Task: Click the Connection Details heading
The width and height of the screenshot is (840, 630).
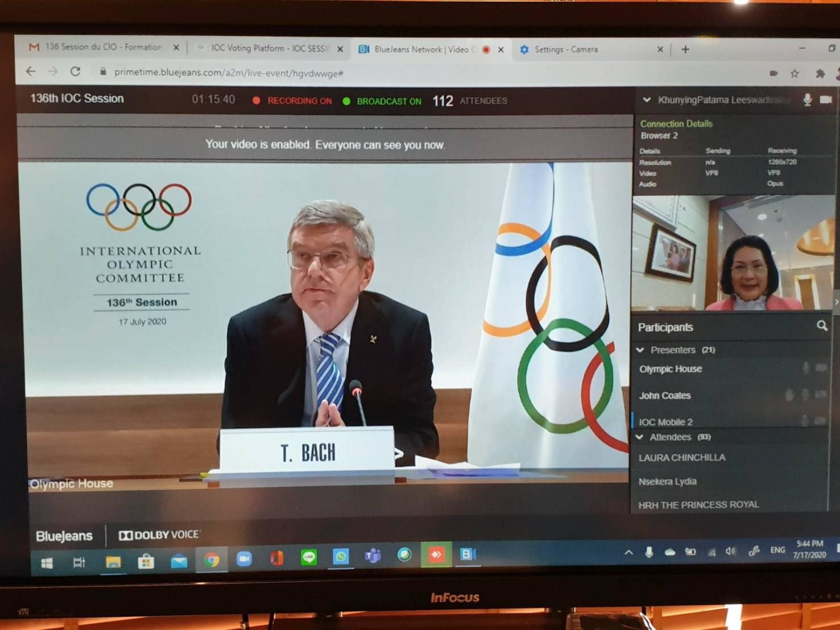Action: pyautogui.click(x=676, y=123)
